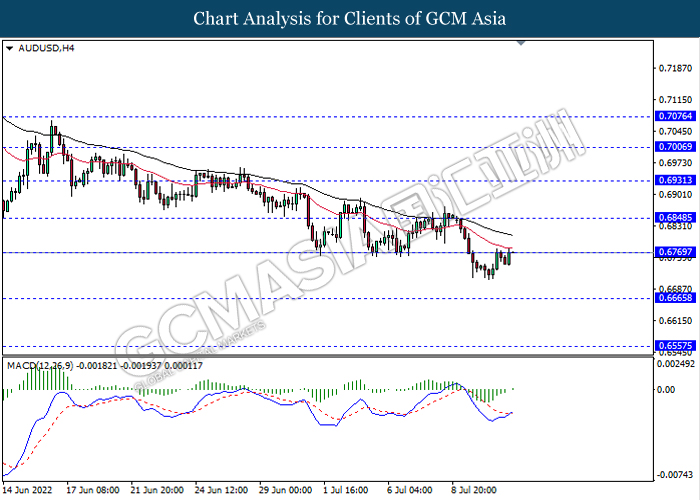The height and width of the screenshot is (500, 700).
Task: Select the 0.69313 price level label
Action: (675, 180)
